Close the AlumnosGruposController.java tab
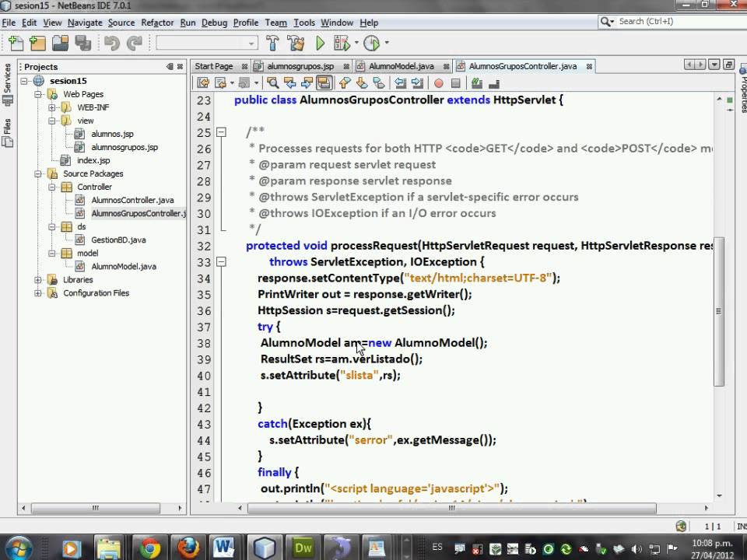Screen dimensions: 747x560 tap(589, 67)
